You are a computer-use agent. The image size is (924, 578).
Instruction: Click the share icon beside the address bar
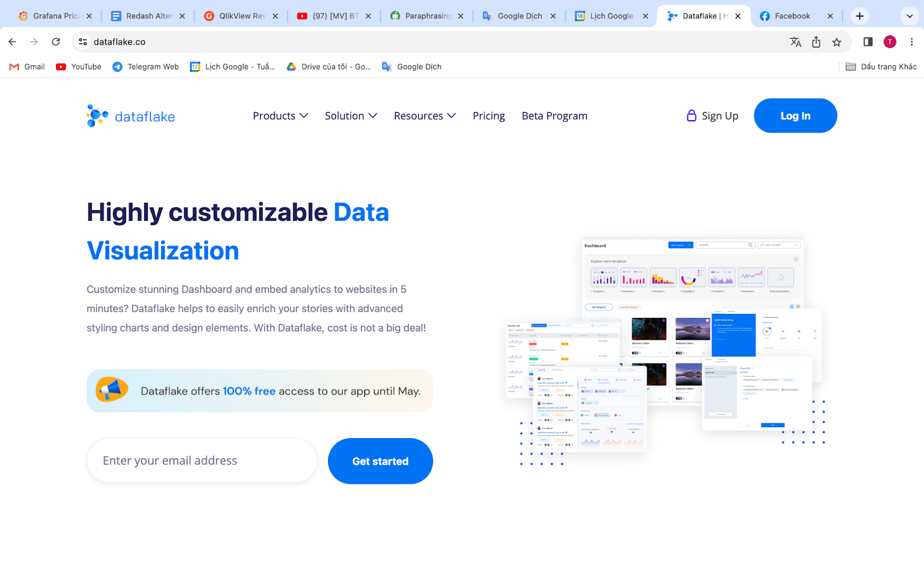tap(816, 42)
